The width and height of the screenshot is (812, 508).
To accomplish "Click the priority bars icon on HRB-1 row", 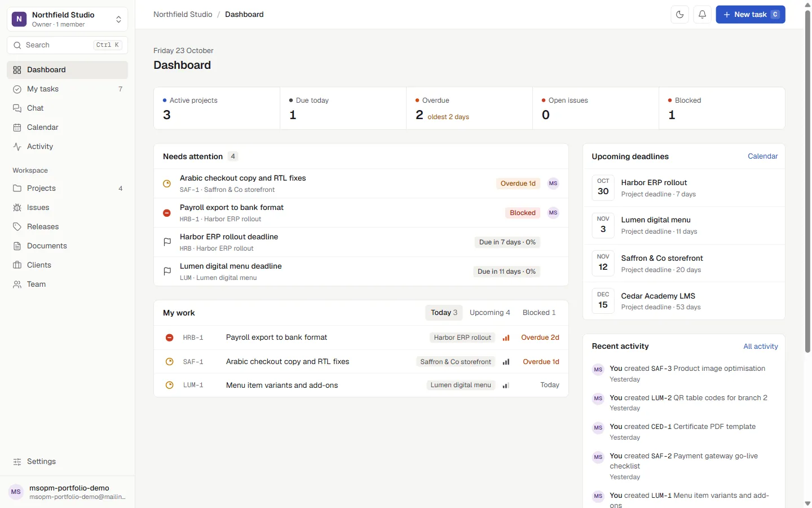I will click(506, 338).
